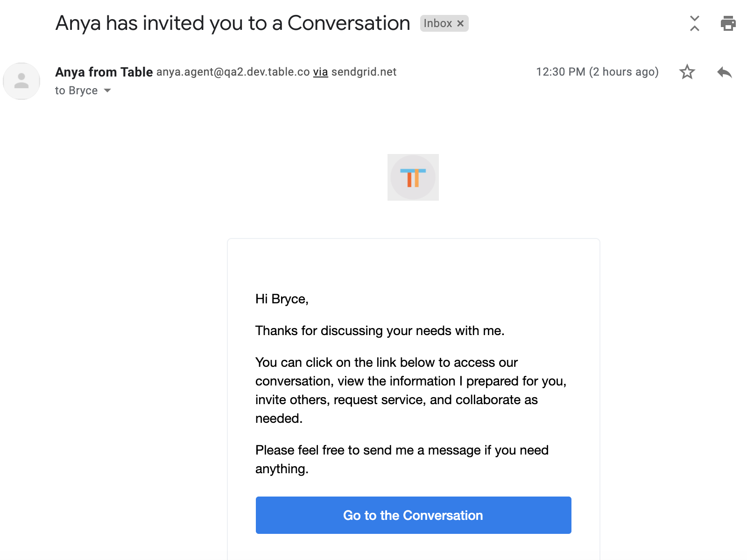Image resolution: width=747 pixels, height=560 pixels.
Task: Click the anya.agent@qa2.dev.table.co address
Action: [x=233, y=72]
